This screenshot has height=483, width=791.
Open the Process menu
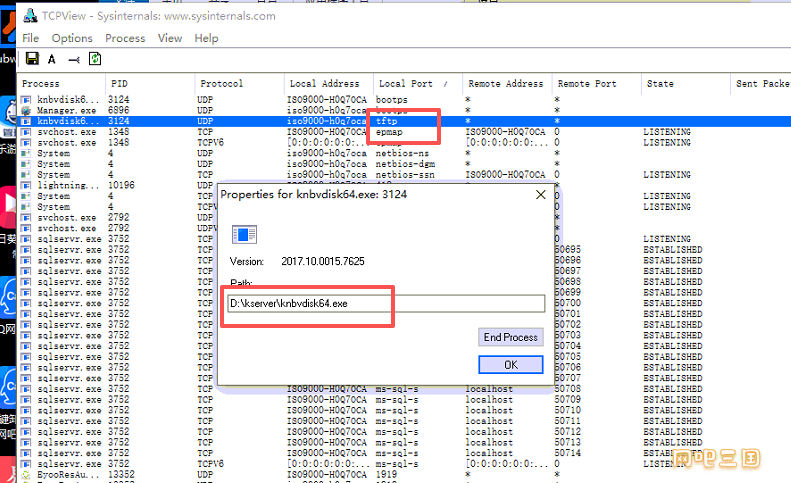pos(125,38)
